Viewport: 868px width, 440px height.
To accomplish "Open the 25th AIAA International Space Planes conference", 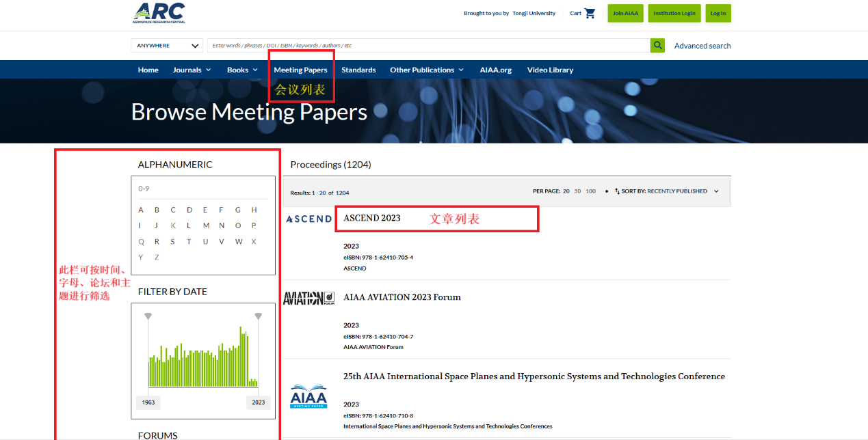I will click(x=534, y=376).
